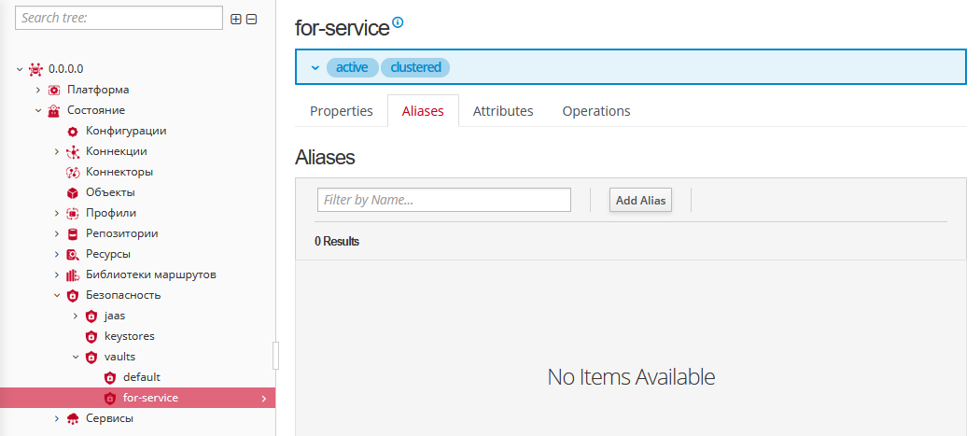
Task: Click the clustered status badge
Action: (x=415, y=67)
